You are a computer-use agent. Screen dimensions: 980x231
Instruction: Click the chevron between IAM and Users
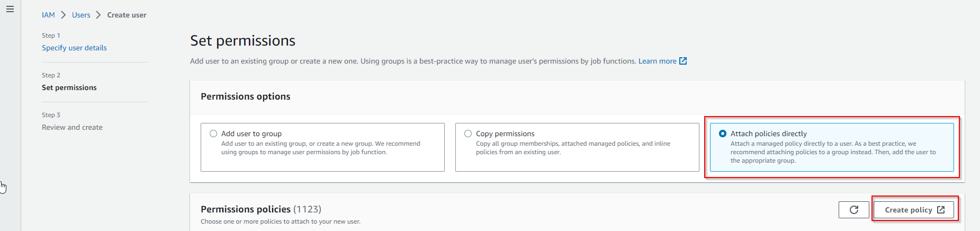click(x=64, y=15)
